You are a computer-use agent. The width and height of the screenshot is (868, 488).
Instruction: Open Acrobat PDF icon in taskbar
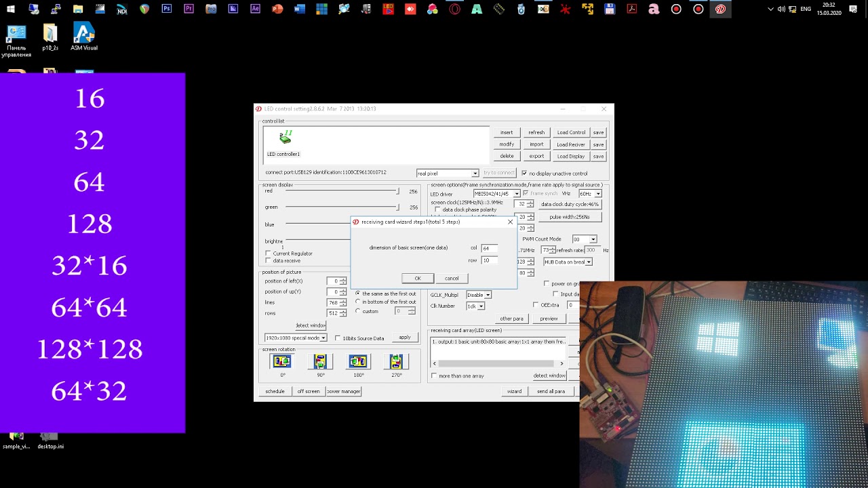[631, 9]
